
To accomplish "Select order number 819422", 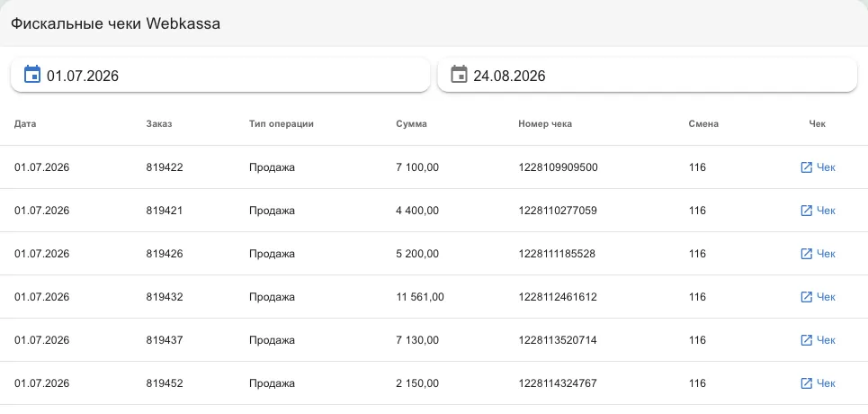I will tap(165, 167).
